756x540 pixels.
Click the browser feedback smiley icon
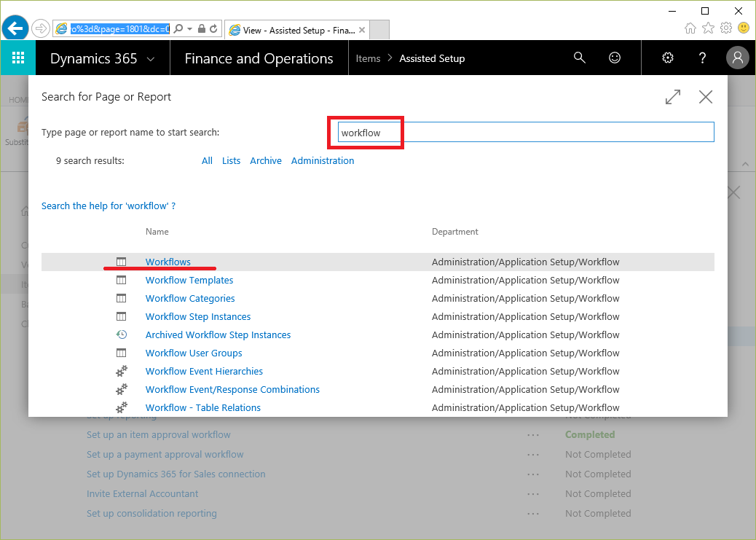pos(744,28)
